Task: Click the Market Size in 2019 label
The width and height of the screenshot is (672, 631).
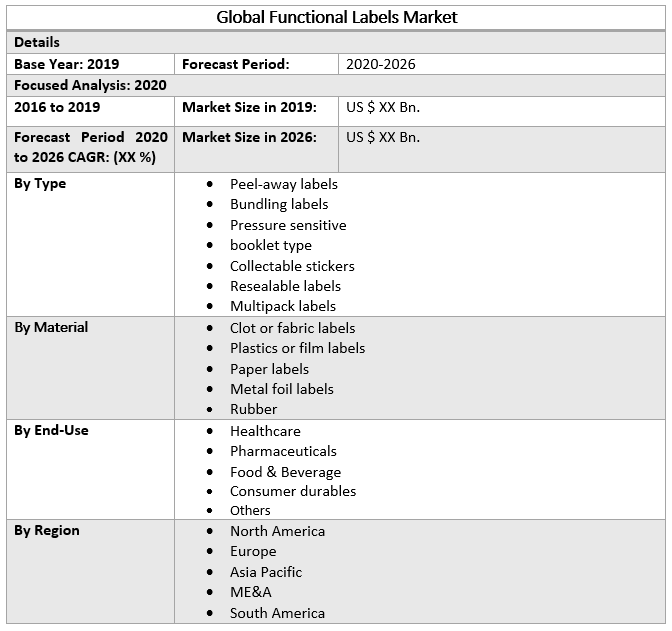Action: (x=249, y=107)
